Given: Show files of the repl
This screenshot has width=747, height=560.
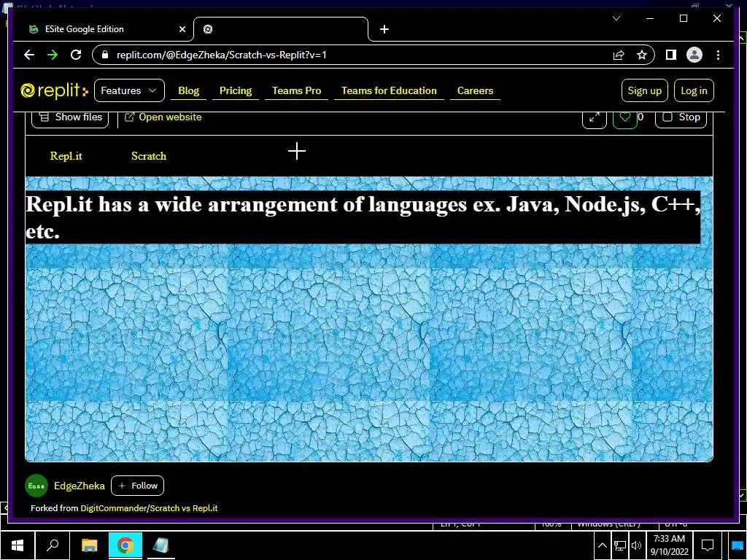Looking at the screenshot, I should pos(70,118).
